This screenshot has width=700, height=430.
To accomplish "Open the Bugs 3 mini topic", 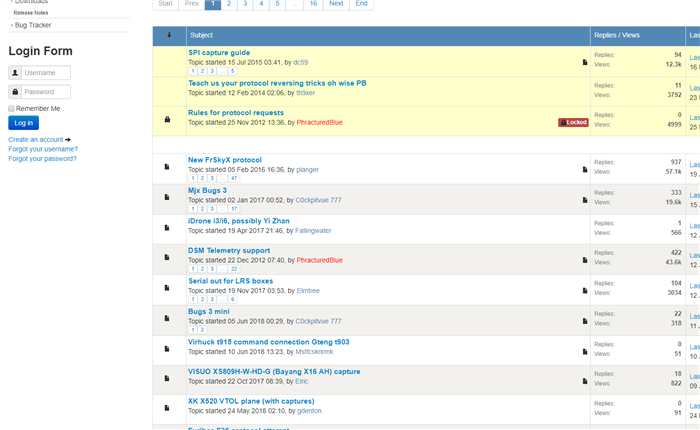I will click(x=209, y=311).
